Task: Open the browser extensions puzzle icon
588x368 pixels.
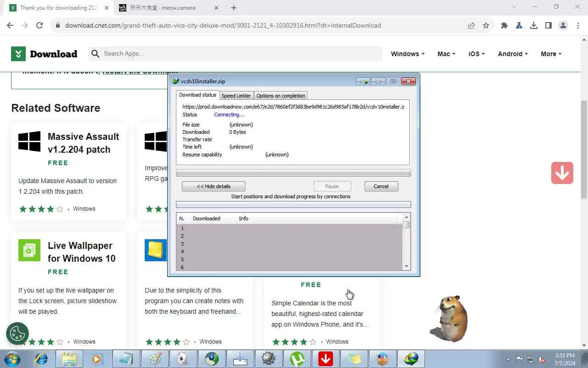Action: tap(504, 25)
